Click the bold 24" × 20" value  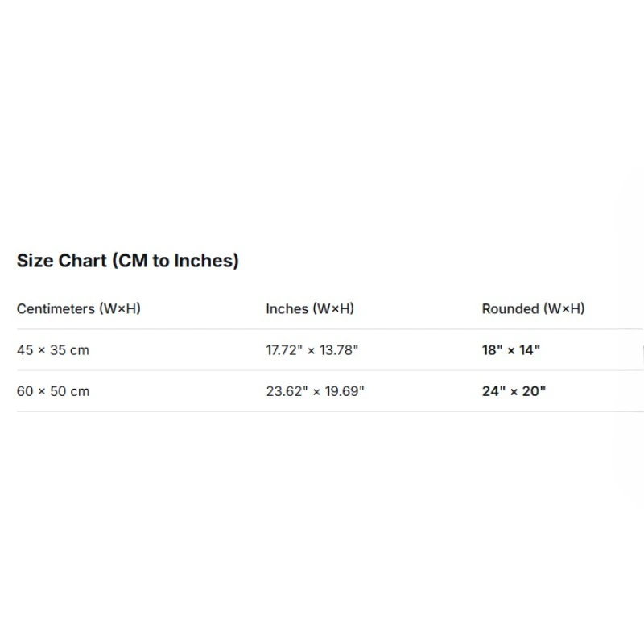[x=514, y=391]
